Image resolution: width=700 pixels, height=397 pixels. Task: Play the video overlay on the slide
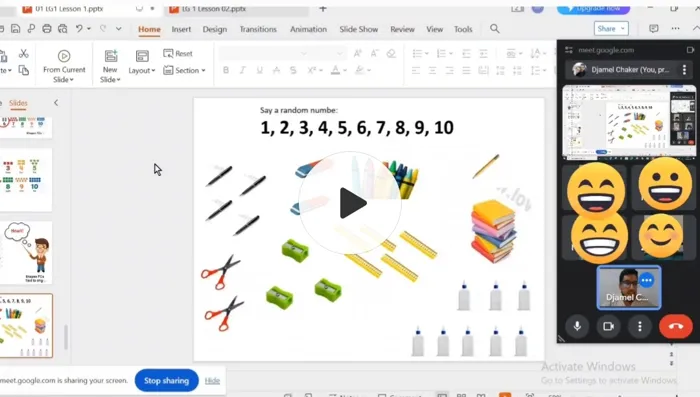[350, 203]
